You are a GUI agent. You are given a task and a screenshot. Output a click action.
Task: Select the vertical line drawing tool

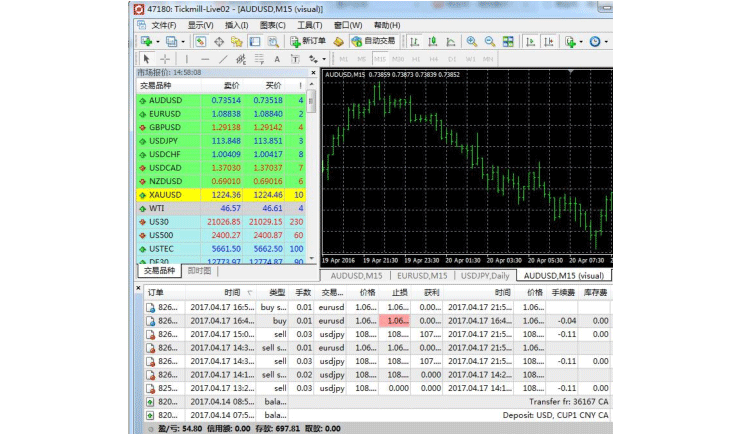coord(186,59)
